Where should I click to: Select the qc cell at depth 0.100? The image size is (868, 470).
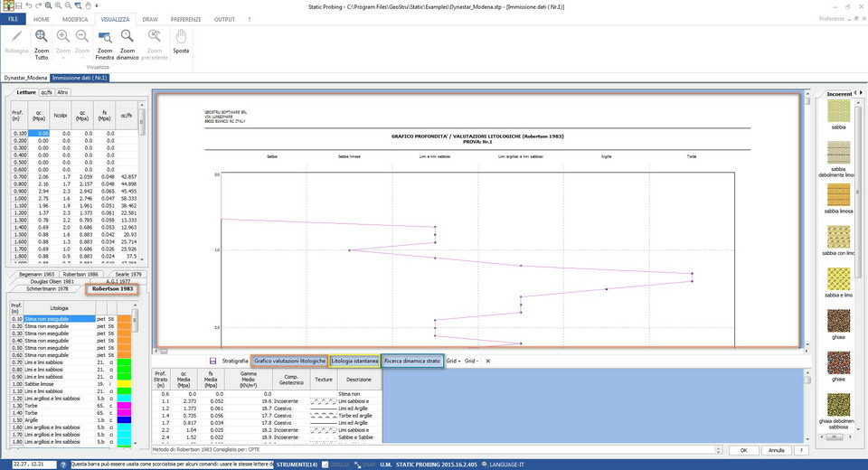click(39, 134)
